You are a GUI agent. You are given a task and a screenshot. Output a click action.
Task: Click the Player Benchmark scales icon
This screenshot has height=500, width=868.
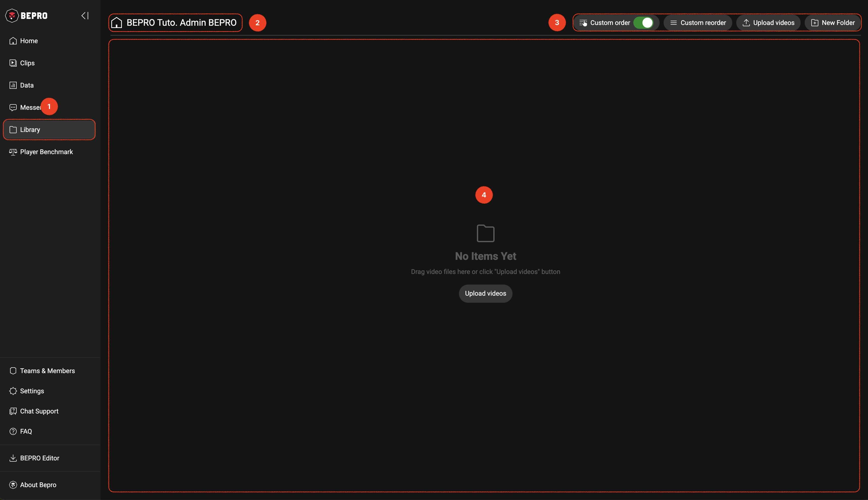13,152
